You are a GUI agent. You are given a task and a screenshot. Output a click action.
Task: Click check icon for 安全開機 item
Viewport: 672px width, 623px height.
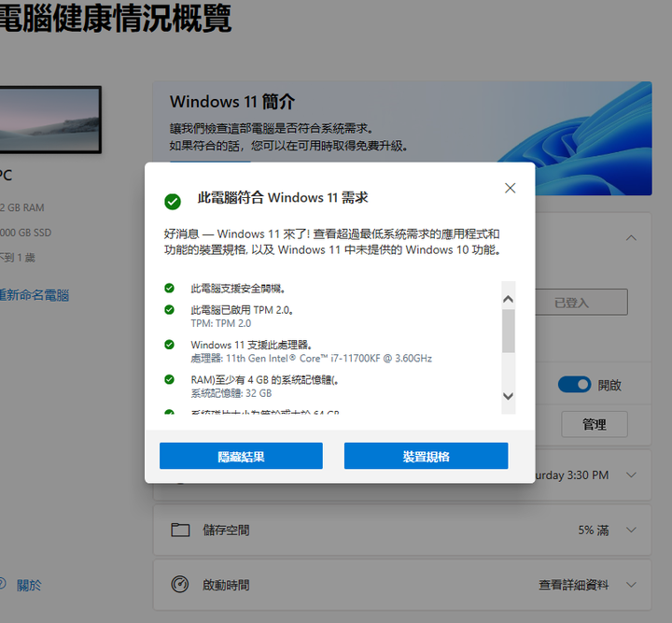[169, 288]
